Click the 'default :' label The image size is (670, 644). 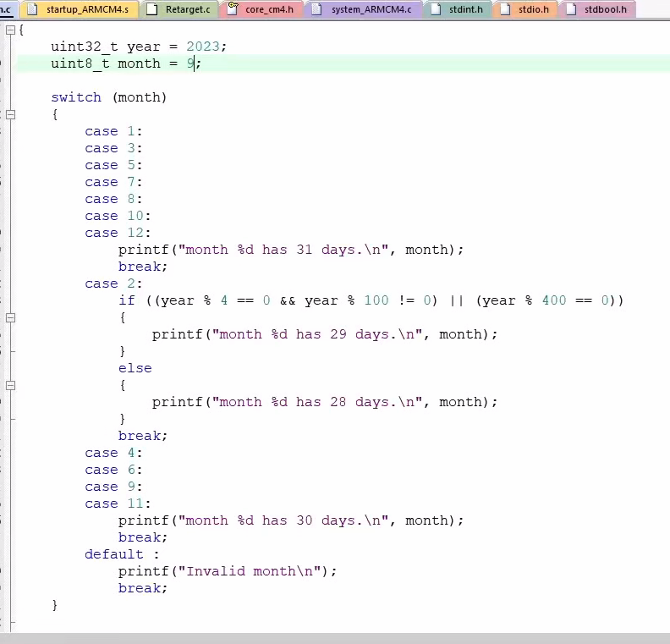[x=122, y=554]
